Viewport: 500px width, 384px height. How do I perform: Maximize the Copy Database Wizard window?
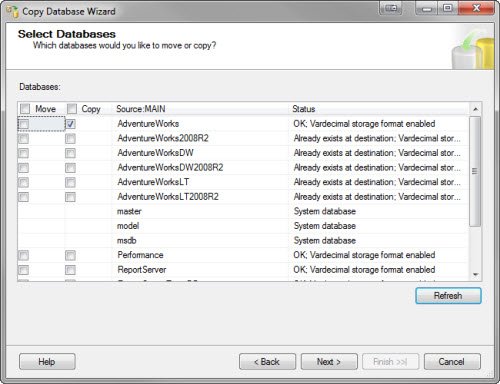pos(448,8)
